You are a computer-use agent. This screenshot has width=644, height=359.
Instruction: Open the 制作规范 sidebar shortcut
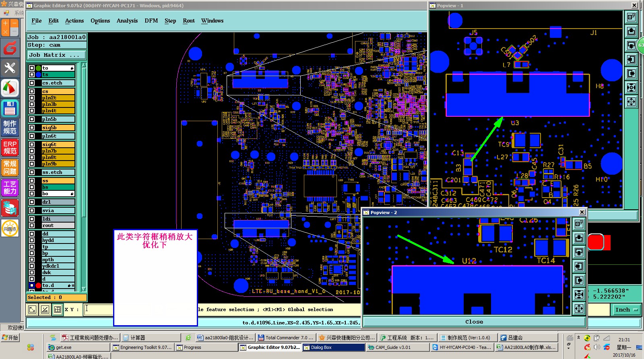10,128
